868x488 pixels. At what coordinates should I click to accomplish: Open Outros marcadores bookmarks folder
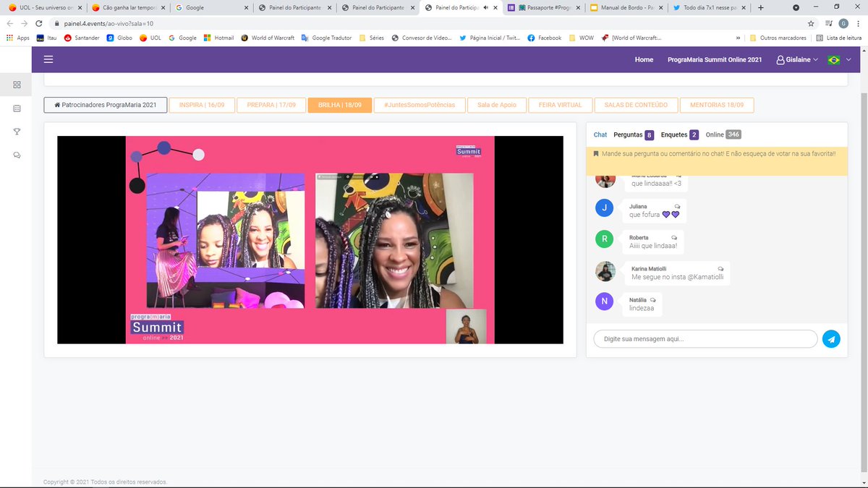coord(778,38)
